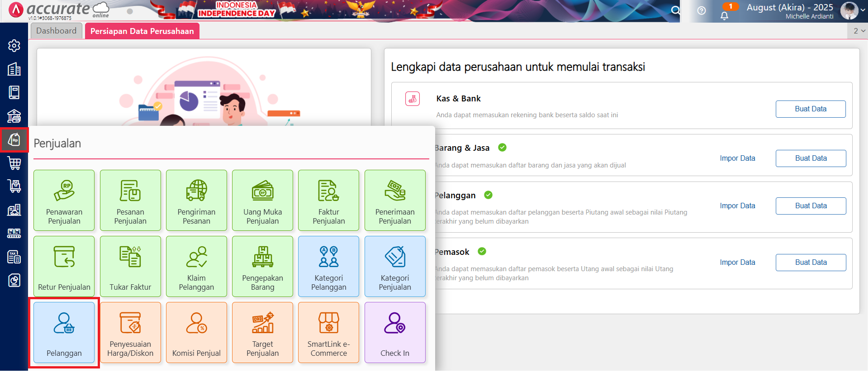Open Uang Muka Penjualan tile
Screen dimensions: 868x373
click(262, 201)
